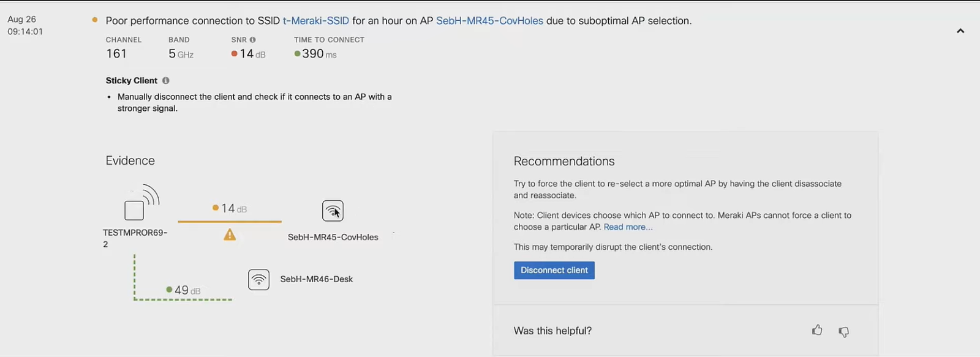Click the green time to connect dot
980x357 pixels.
click(x=297, y=54)
